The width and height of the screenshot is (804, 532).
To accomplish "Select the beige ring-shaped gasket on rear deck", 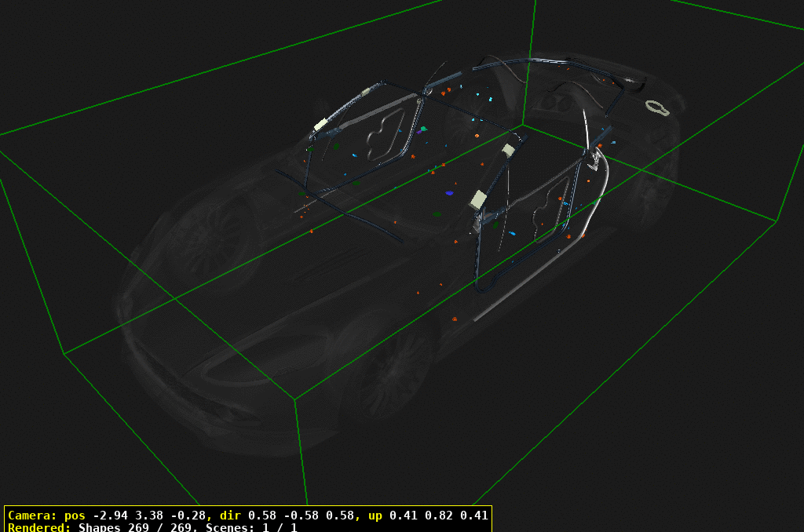I will coord(657,107).
